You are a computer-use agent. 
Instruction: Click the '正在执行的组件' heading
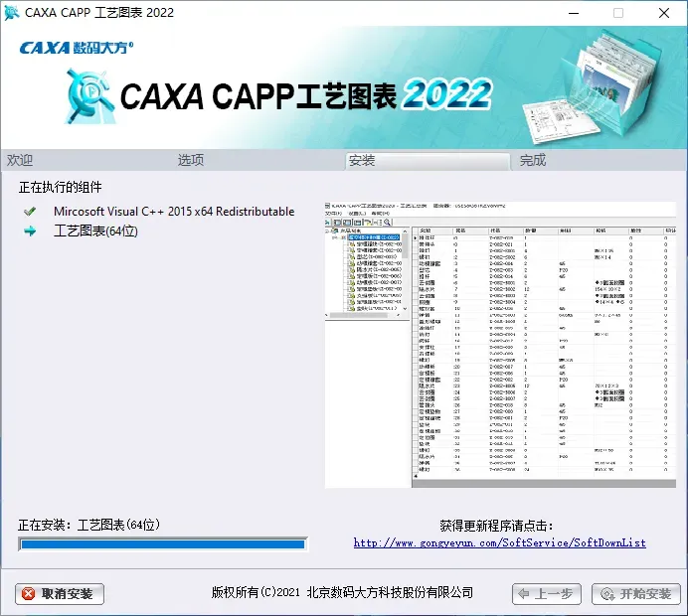pyautogui.click(x=60, y=187)
